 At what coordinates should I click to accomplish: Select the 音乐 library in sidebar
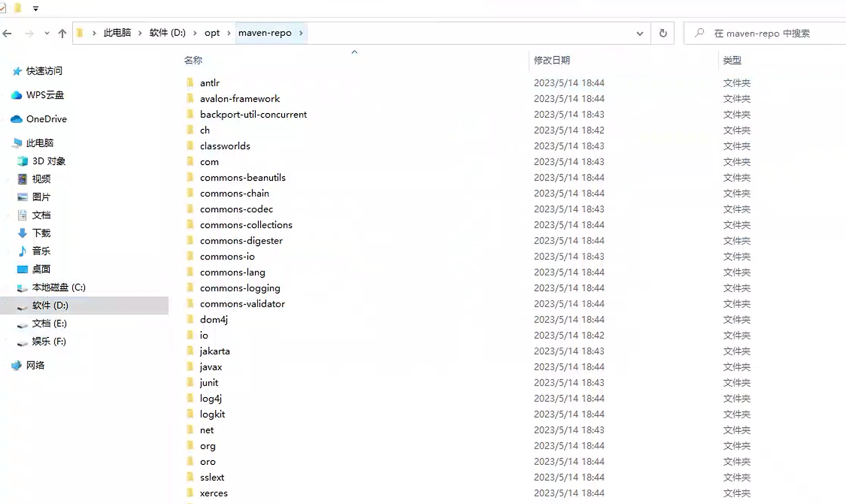tap(41, 251)
